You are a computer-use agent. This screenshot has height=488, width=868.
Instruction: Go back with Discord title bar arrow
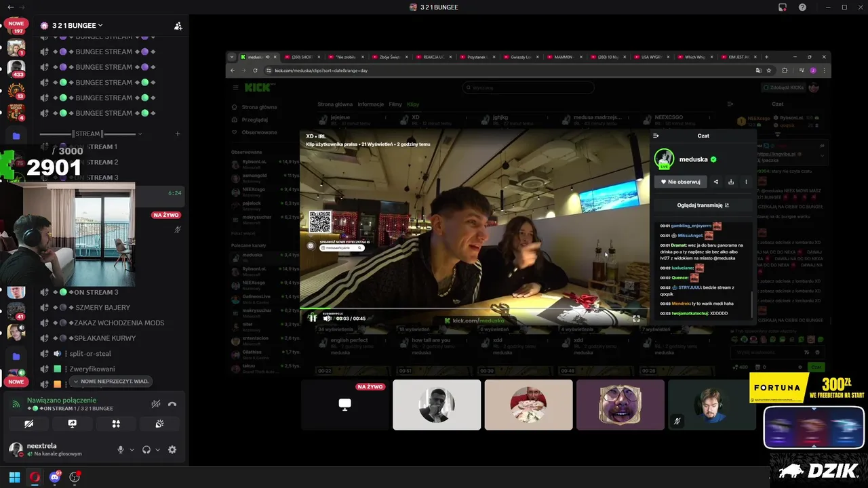(x=10, y=7)
